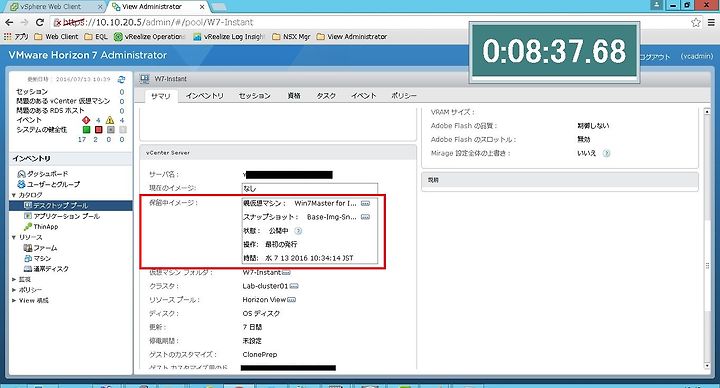
Task: Switch to Sessions (セッション) tab
Action: (x=254, y=96)
